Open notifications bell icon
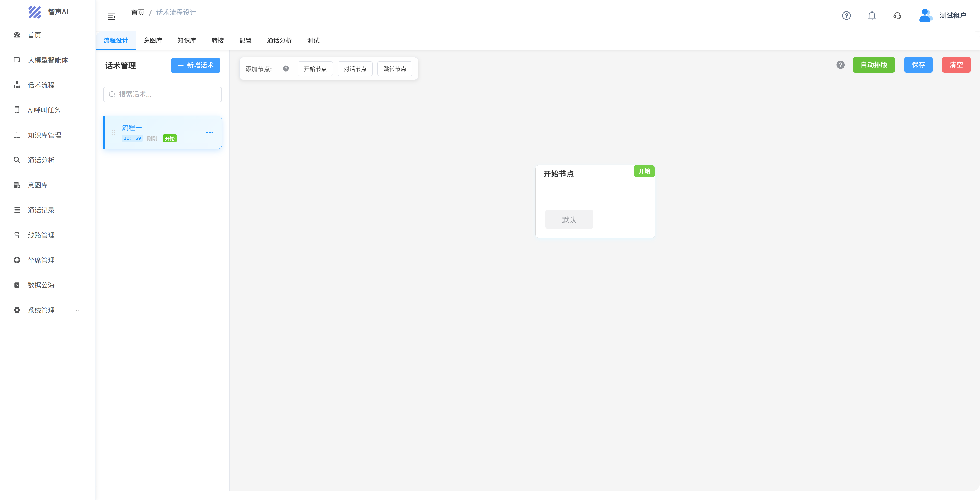980x500 pixels. [x=872, y=16]
